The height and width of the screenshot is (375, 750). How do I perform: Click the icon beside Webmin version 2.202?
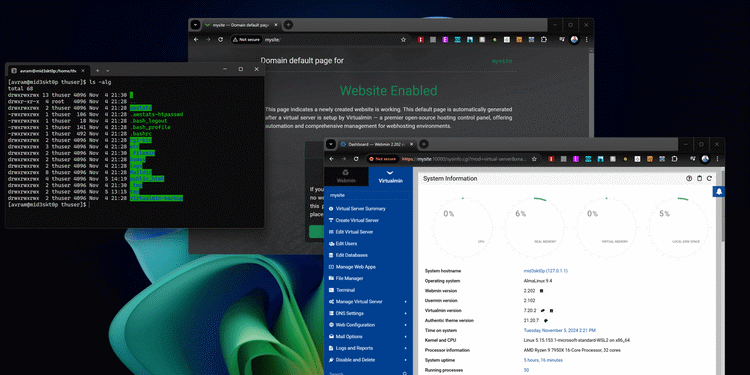click(541, 291)
